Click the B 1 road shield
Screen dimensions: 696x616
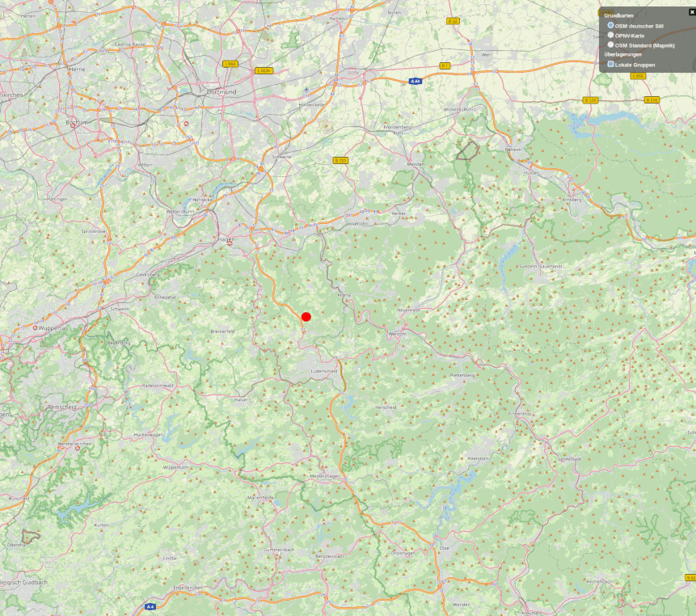click(x=445, y=65)
